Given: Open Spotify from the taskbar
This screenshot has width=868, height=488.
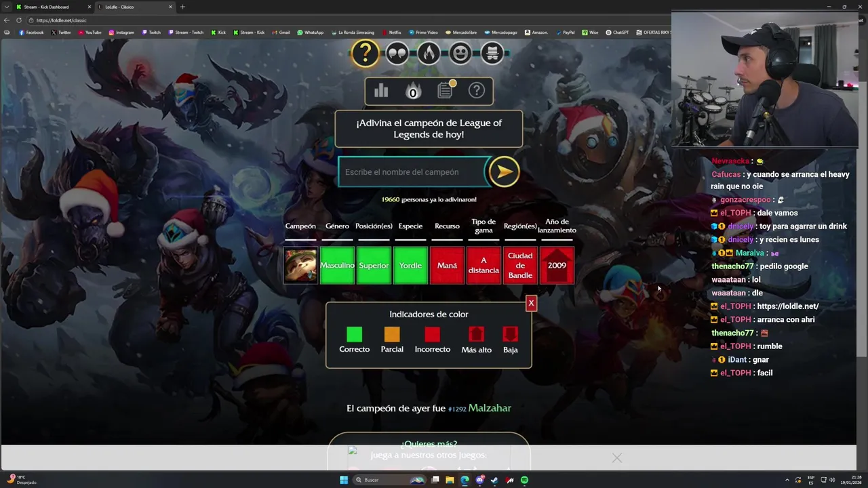Looking at the screenshot, I should pyautogui.click(x=524, y=480).
